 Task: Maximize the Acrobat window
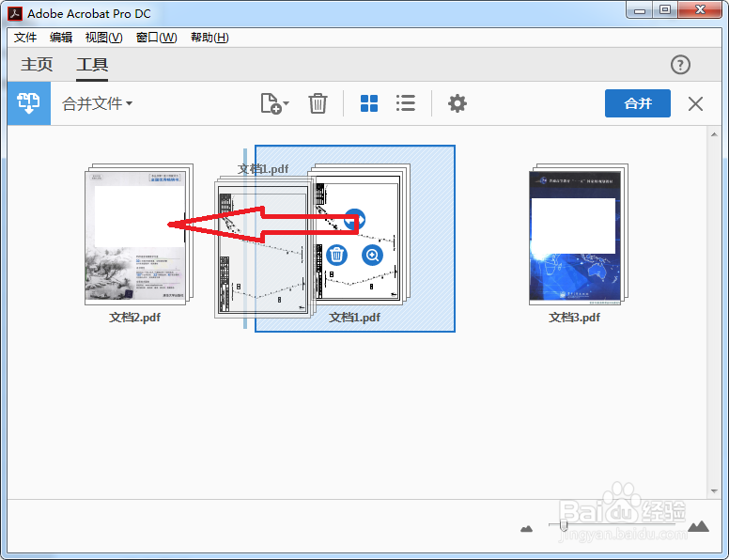point(665,10)
